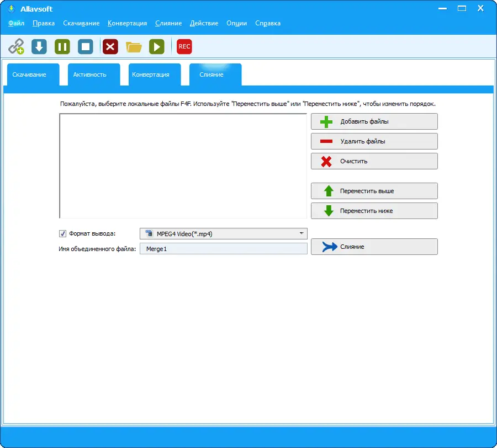497x448 pixels.
Task: Delete the task with the red X toolbar icon
Action: tap(110, 46)
